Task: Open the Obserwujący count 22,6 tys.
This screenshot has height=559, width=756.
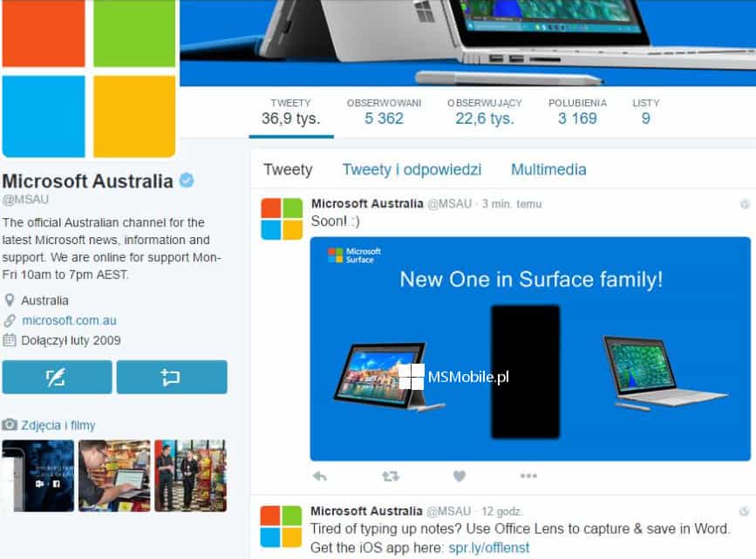Action: point(485,112)
